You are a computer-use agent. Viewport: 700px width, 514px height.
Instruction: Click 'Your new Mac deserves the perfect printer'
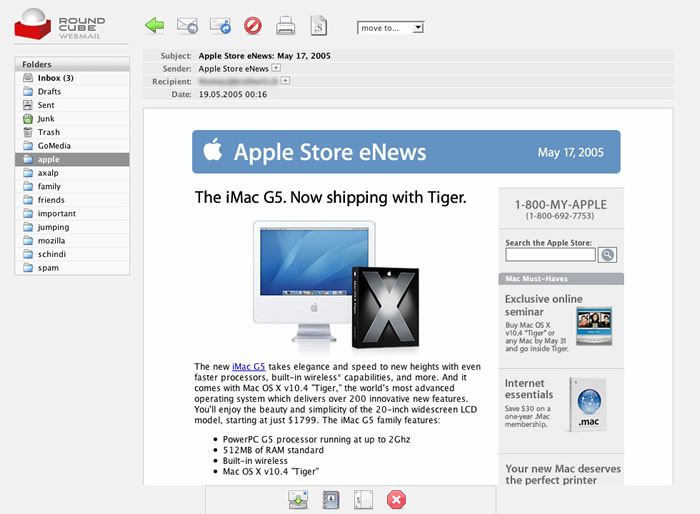click(x=563, y=474)
